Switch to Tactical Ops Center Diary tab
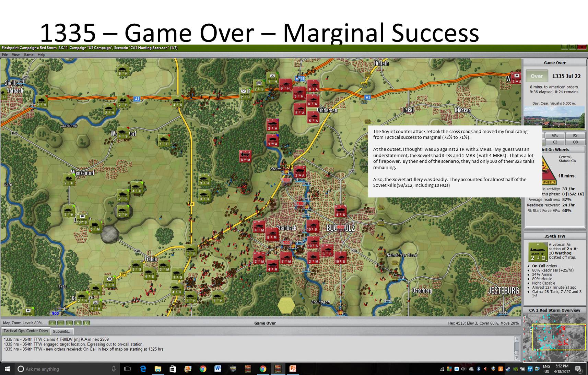The width and height of the screenshot is (588, 375). click(x=26, y=331)
